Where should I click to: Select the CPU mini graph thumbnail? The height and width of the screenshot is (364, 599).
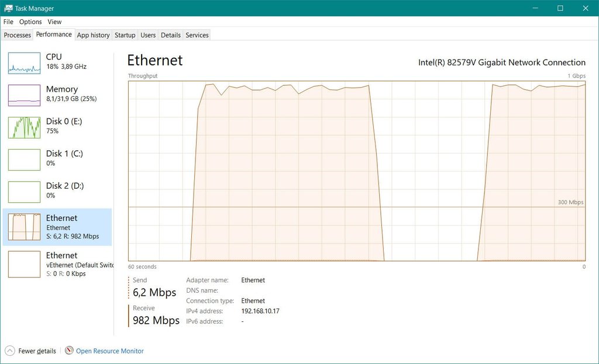click(24, 63)
